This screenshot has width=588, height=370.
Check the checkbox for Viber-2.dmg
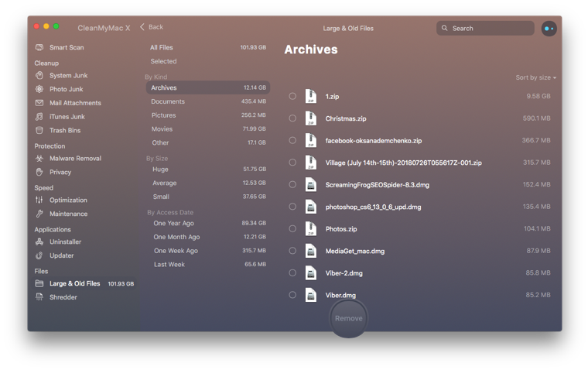(292, 272)
